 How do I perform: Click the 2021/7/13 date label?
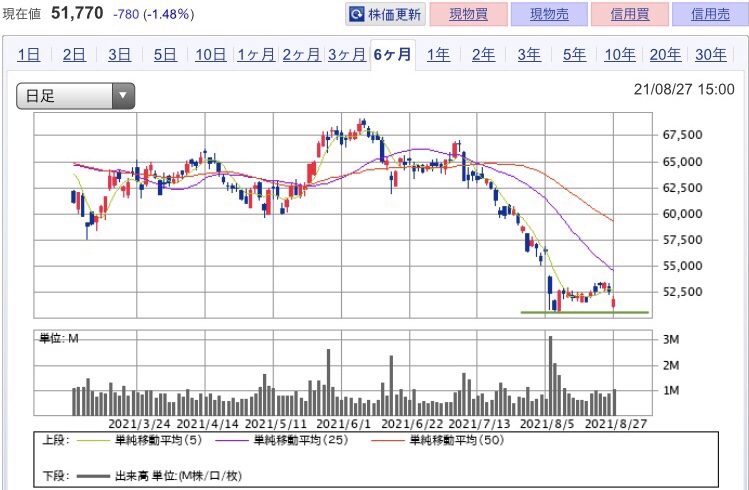click(x=480, y=424)
